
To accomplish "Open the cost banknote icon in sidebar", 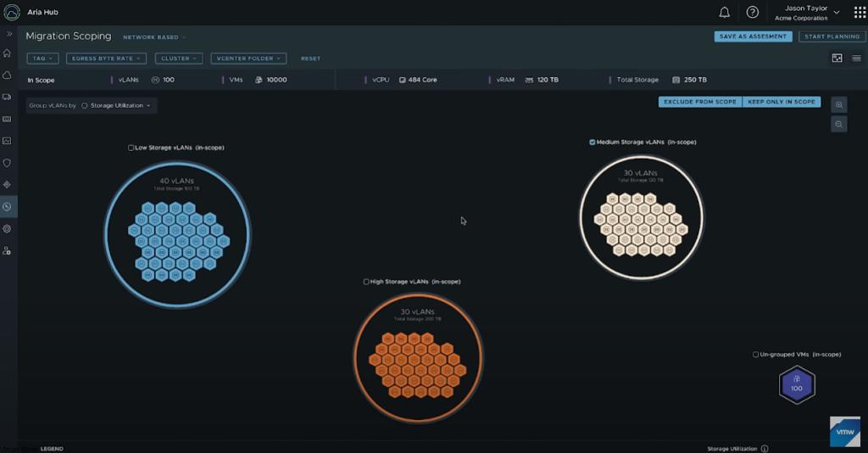I will click(7, 119).
